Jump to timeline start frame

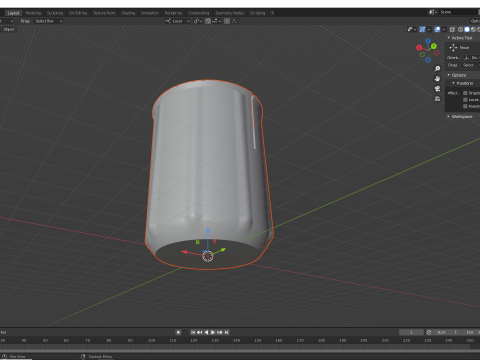[193, 332]
